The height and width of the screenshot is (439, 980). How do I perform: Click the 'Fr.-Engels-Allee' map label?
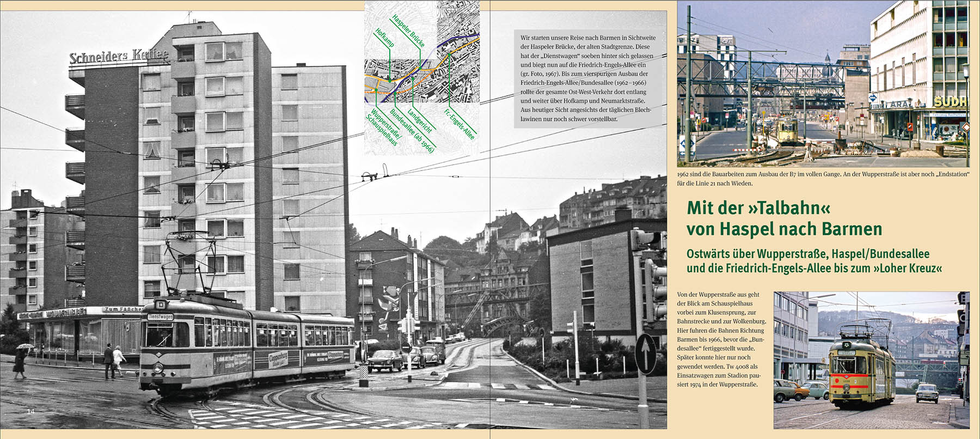(460, 124)
